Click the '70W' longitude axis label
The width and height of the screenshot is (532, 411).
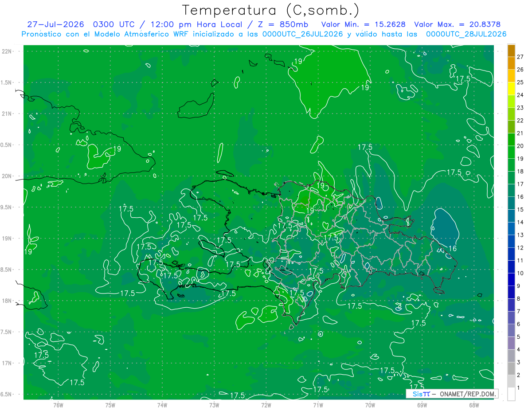coord(370,405)
